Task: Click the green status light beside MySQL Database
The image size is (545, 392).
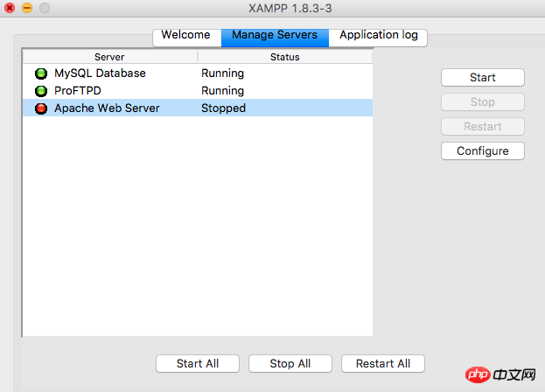Action: (41, 73)
